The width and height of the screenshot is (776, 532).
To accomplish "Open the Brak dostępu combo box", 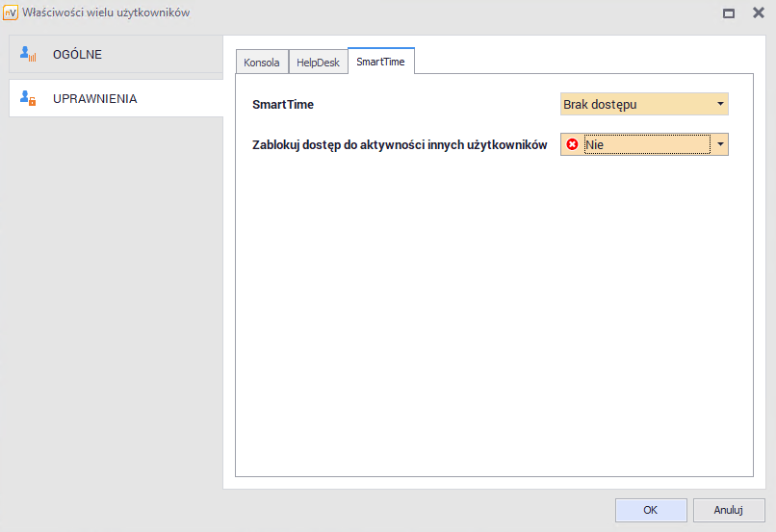I will (x=635, y=104).
